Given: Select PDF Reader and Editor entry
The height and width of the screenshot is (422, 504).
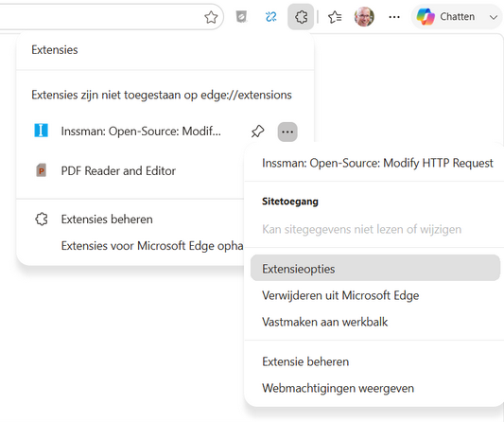Looking at the screenshot, I should 118,171.
